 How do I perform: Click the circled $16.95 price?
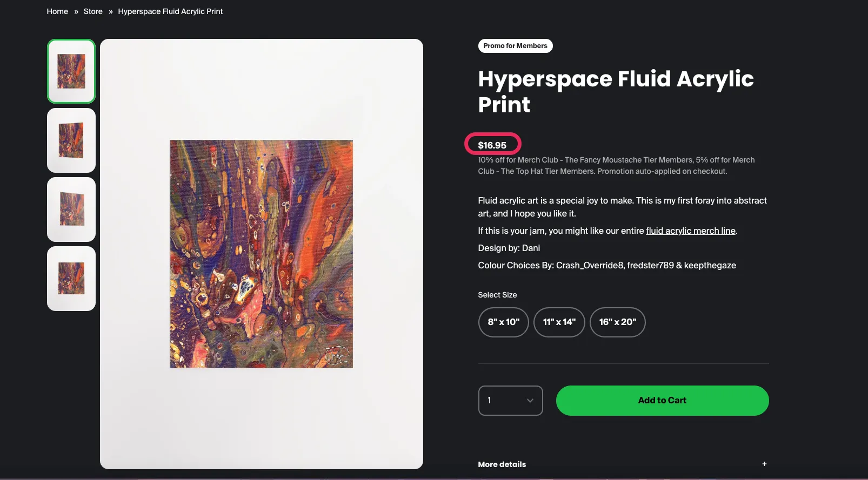click(492, 145)
